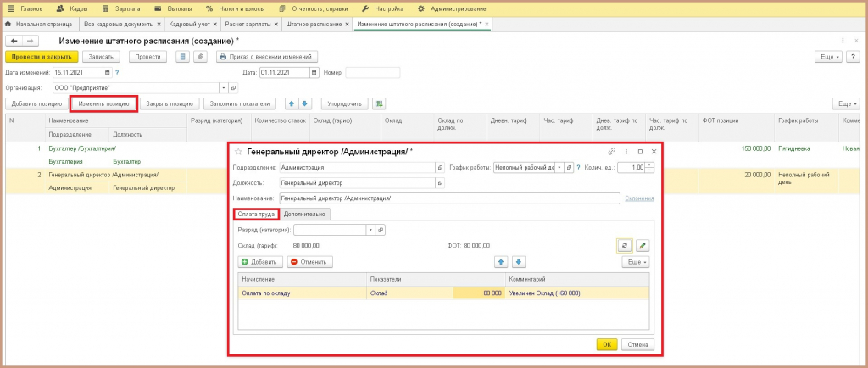Move position up in main table toolbar
The image size is (868, 368).
(x=292, y=103)
